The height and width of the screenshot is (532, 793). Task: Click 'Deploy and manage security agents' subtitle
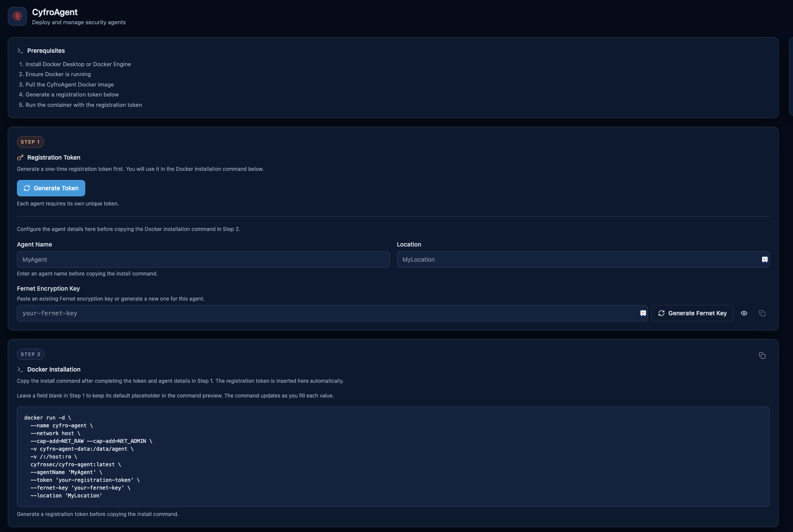click(79, 22)
